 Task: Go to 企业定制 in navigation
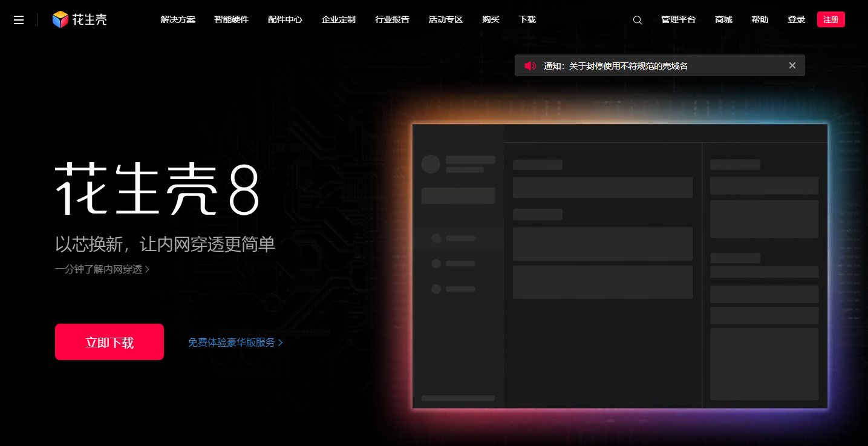(339, 19)
